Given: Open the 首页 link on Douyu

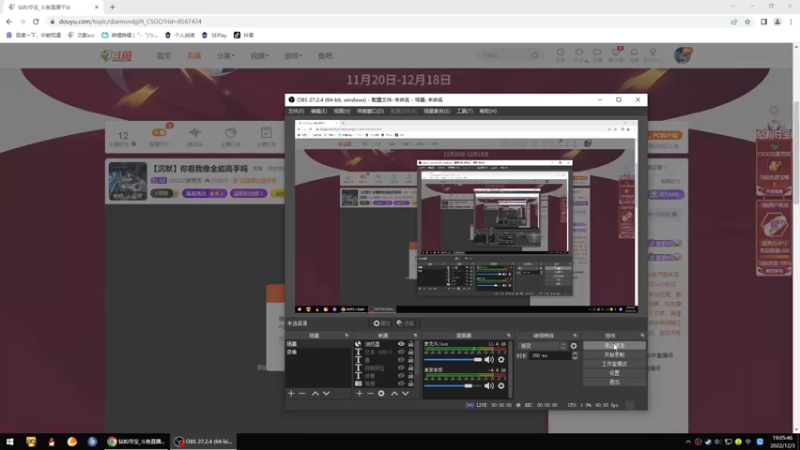Looking at the screenshot, I should (x=164, y=56).
